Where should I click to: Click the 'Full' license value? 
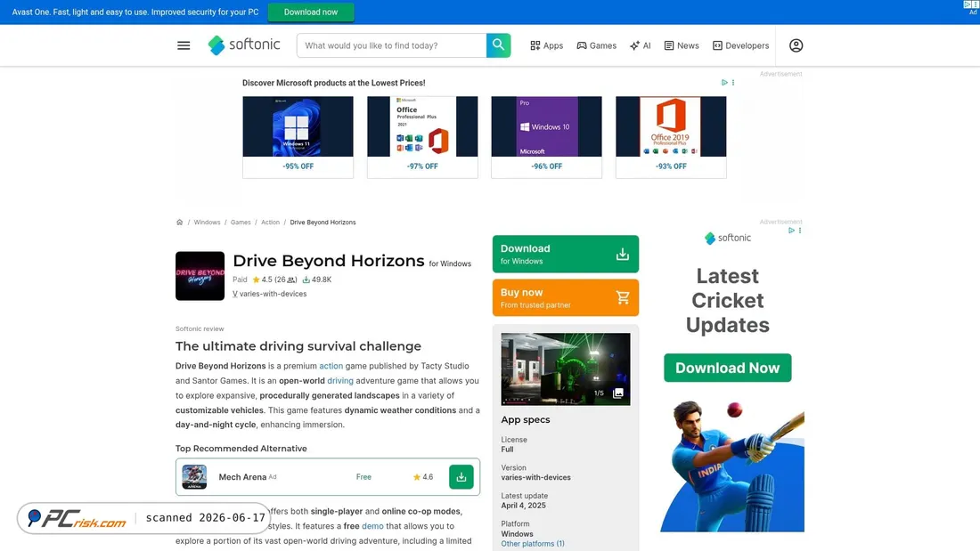[507, 450]
